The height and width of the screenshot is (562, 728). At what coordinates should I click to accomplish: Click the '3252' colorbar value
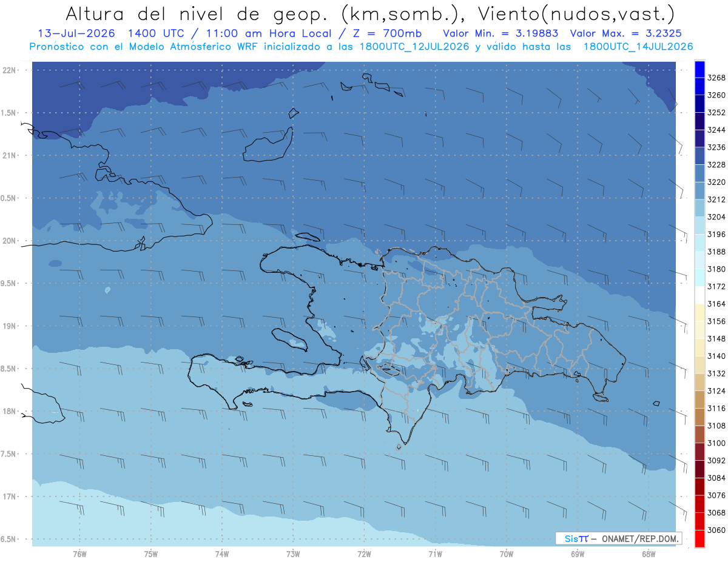click(x=716, y=113)
